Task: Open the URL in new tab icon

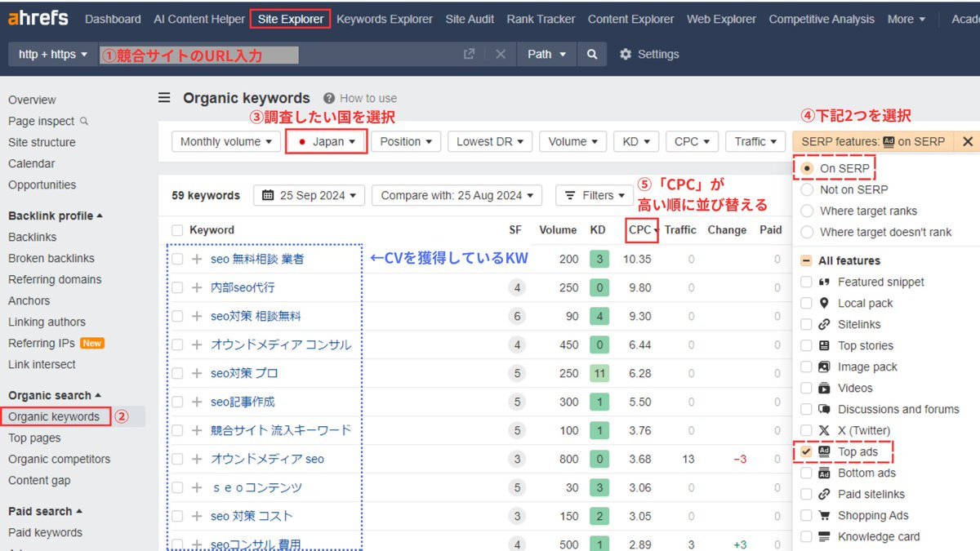Action: click(x=469, y=54)
